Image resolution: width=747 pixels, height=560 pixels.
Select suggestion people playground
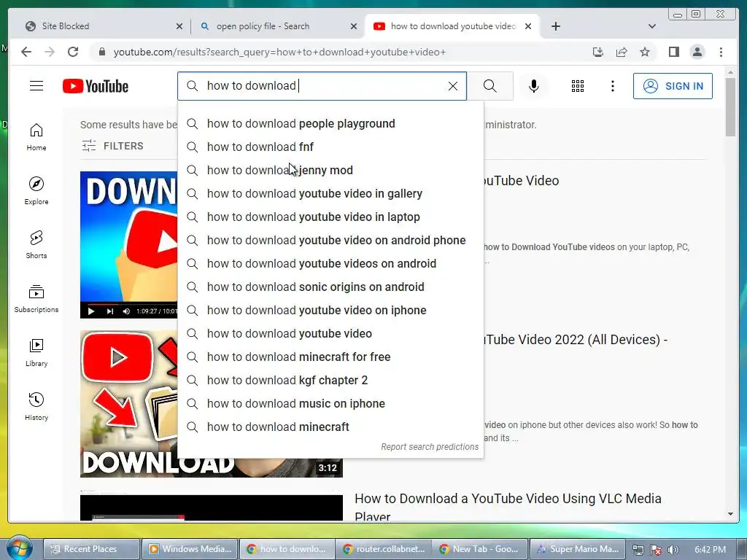(x=330, y=124)
